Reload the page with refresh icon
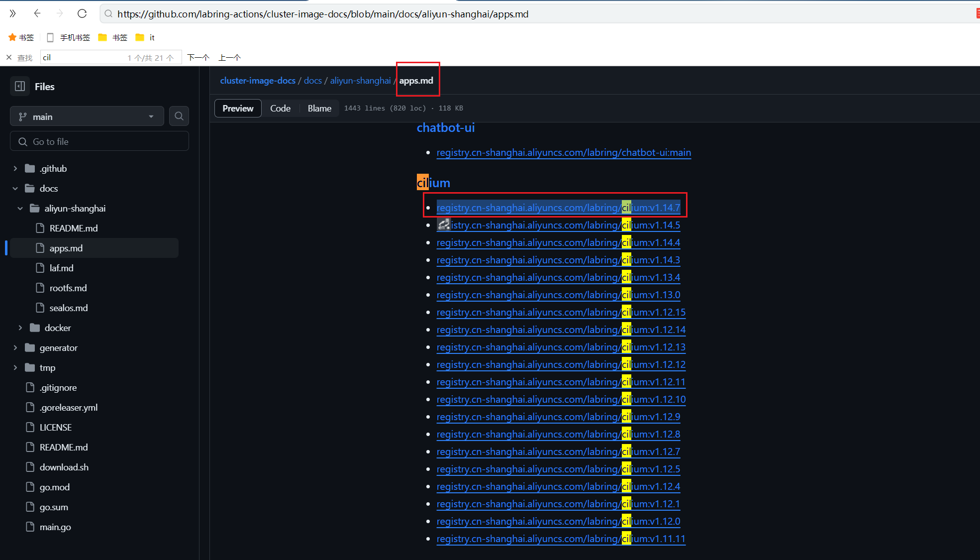Screen dimensions: 980x560 82,14
